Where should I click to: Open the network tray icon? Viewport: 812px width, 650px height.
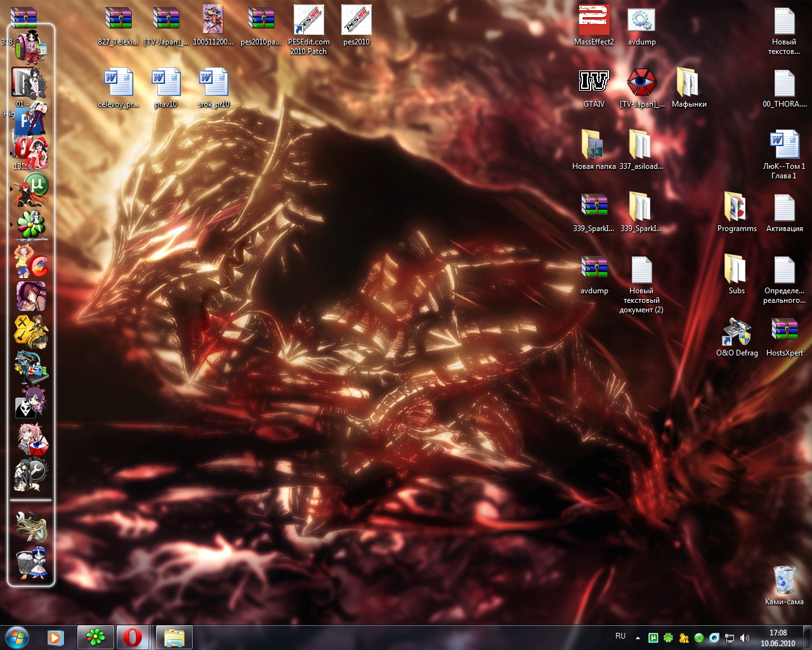pyautogui.click(x=730, y=638)
